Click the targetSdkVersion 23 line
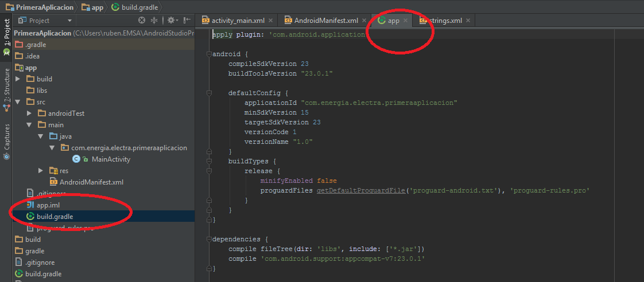This screenshot has height=282, width=644. (282, 122)
